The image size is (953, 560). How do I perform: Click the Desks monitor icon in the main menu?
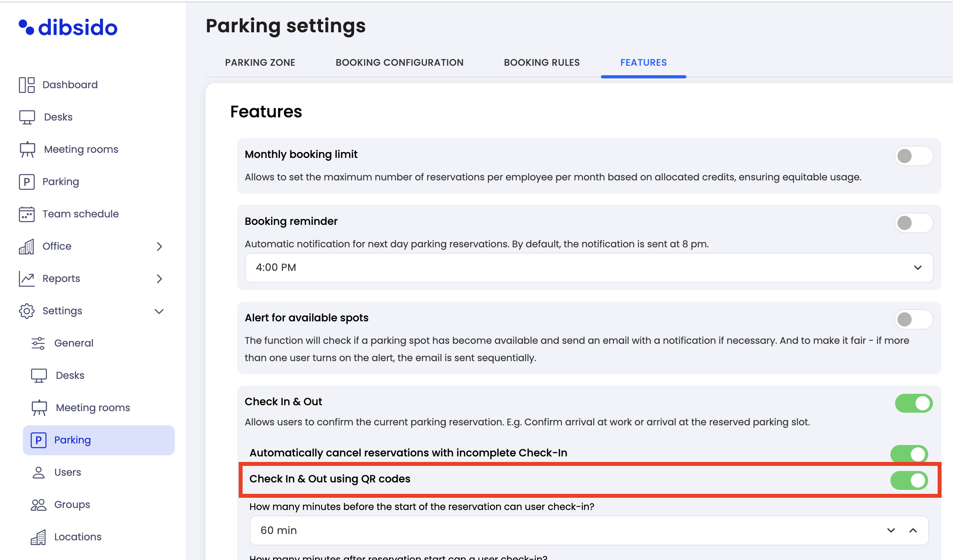tap(27, 117)
